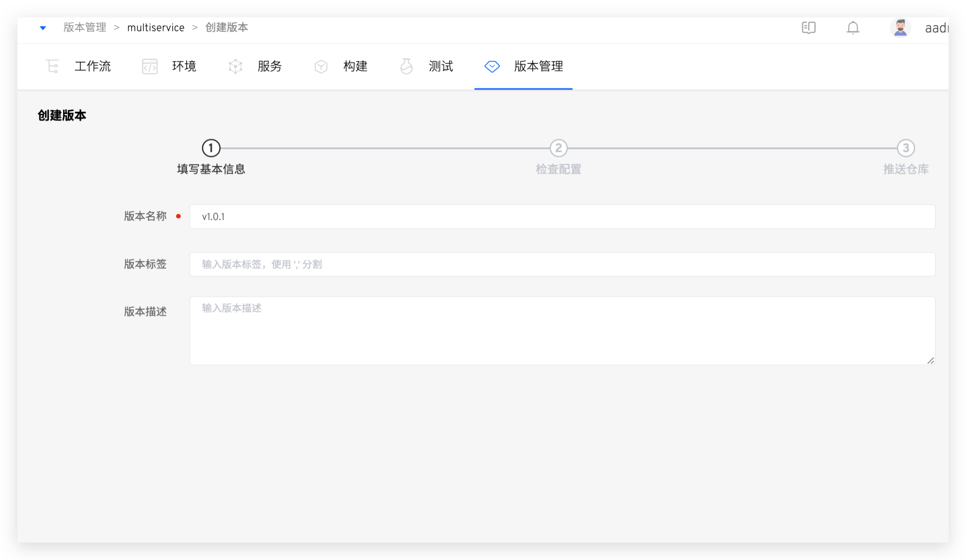The height and width of the screenshot is (560, 966).
Task: Click the workflow (工作流) tab icon
Action: point(52,67)
